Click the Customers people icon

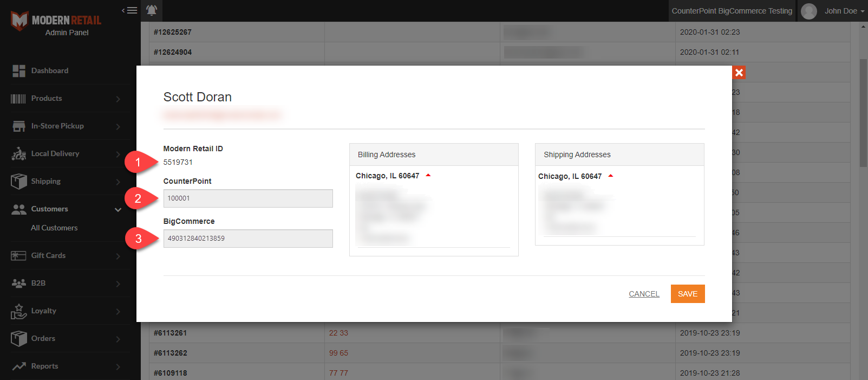19,209
